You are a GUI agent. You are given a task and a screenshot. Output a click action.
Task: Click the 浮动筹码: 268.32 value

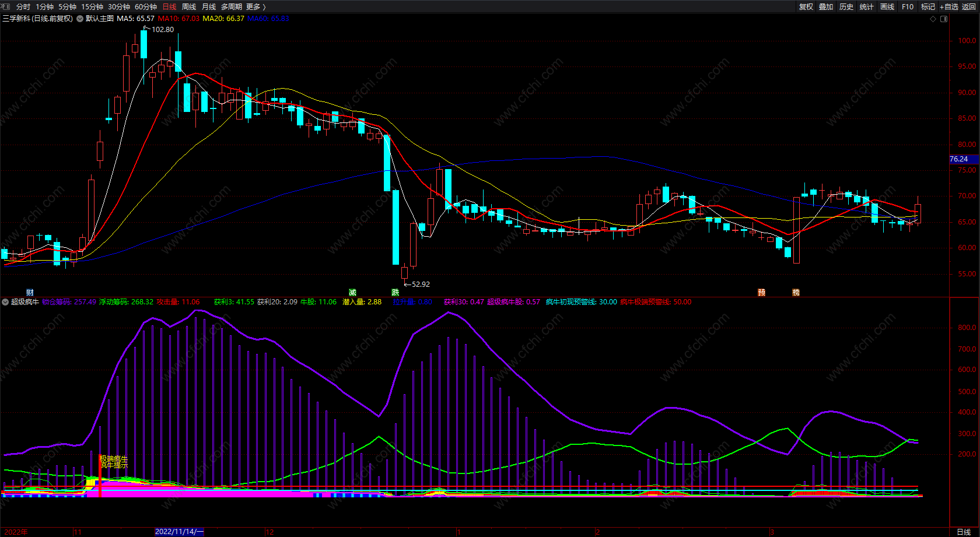coord(126,302)
